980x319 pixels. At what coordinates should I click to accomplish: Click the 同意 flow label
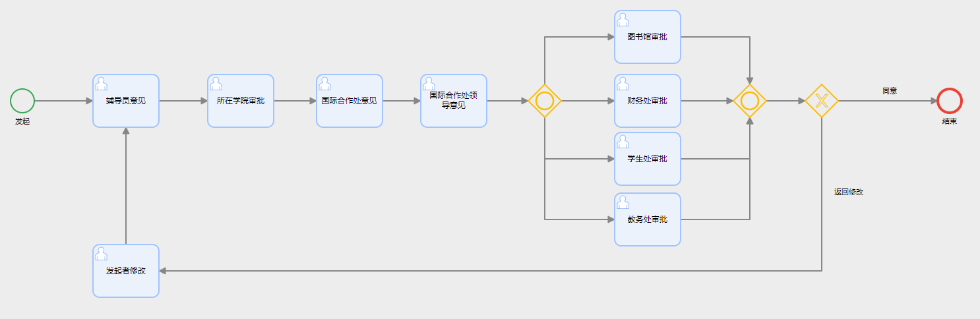(890, 91)
